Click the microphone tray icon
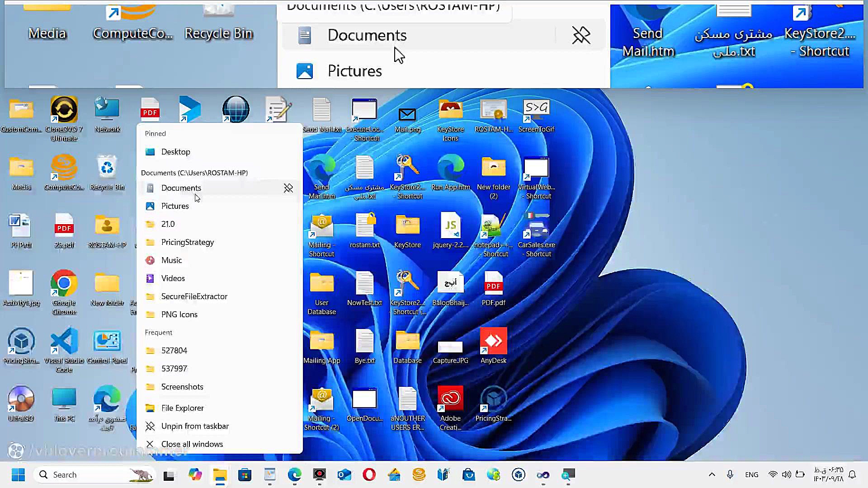868x488 pixels. pos(730,475)
